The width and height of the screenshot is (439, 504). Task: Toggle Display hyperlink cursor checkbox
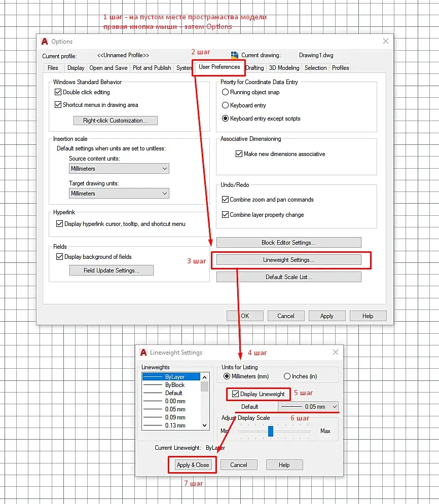(59, 224)
